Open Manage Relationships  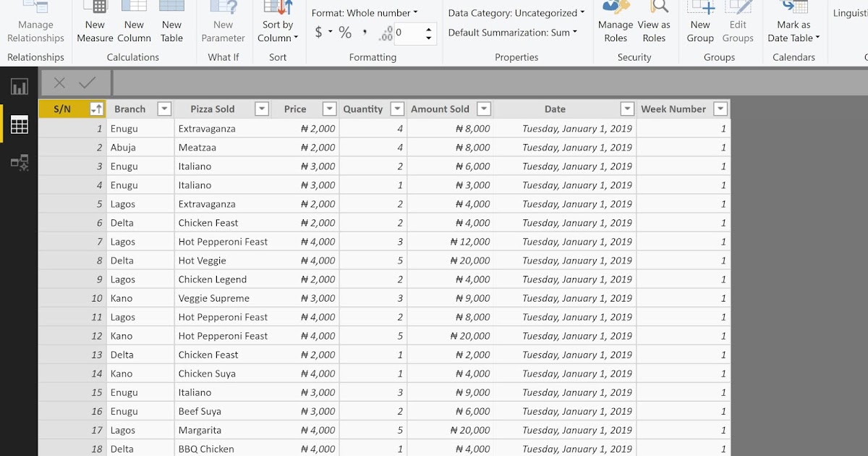[35, 23]
